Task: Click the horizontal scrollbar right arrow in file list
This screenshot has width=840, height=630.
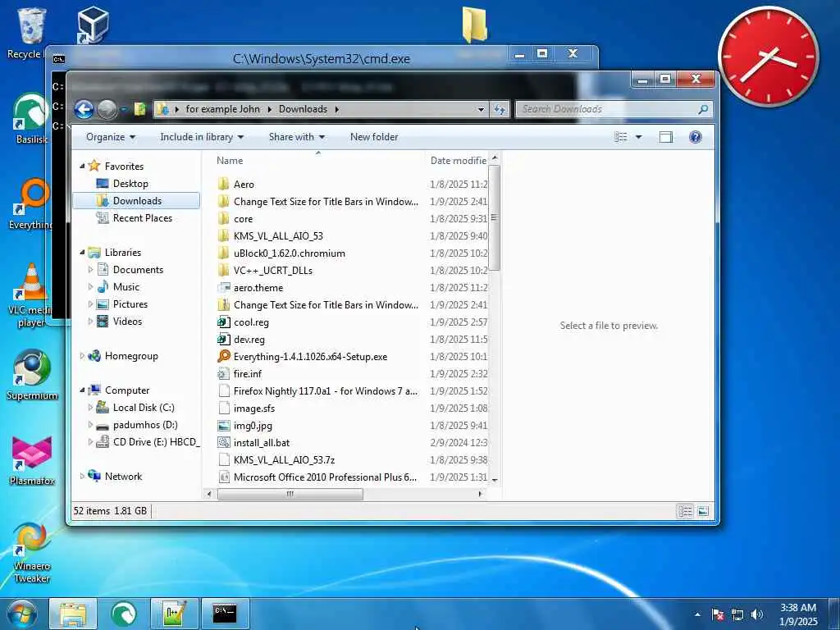Action: [480, 494]
